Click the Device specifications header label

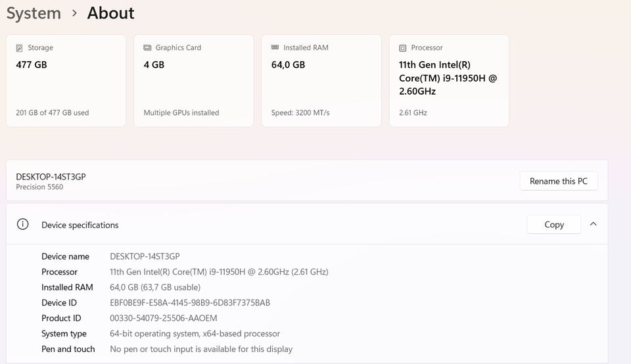(80, 225)
